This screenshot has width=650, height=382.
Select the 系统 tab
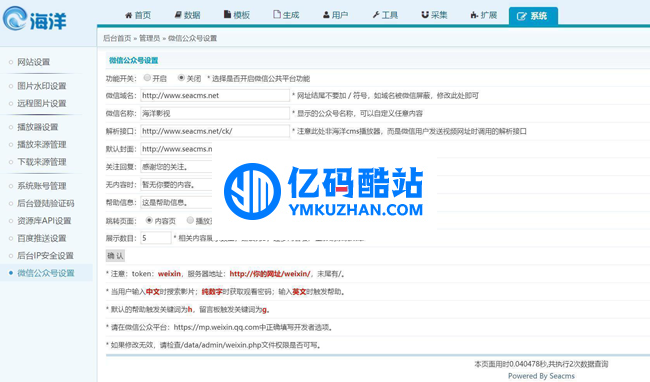click(533, 16)
